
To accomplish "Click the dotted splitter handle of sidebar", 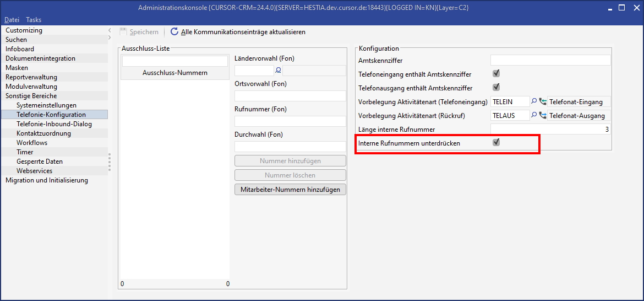I will coord(110,162).
